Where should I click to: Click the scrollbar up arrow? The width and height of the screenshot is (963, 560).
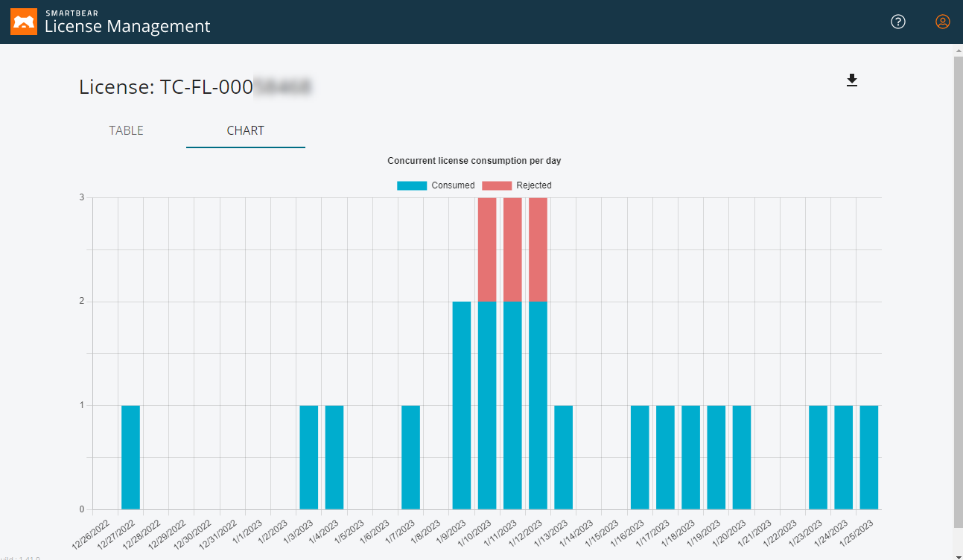click(x=958, y=50)
